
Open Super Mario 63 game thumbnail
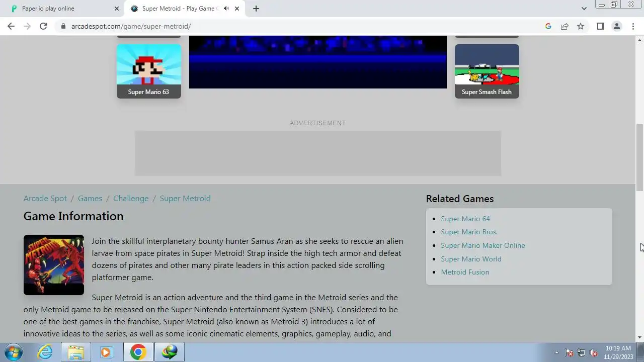pyautogui.click(x=149, y=71)
